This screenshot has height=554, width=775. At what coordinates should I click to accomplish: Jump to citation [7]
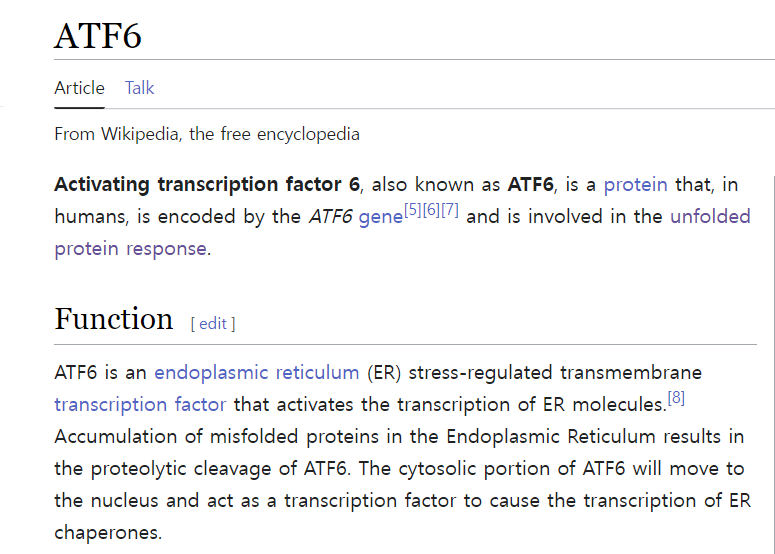[x=449, y=210]
